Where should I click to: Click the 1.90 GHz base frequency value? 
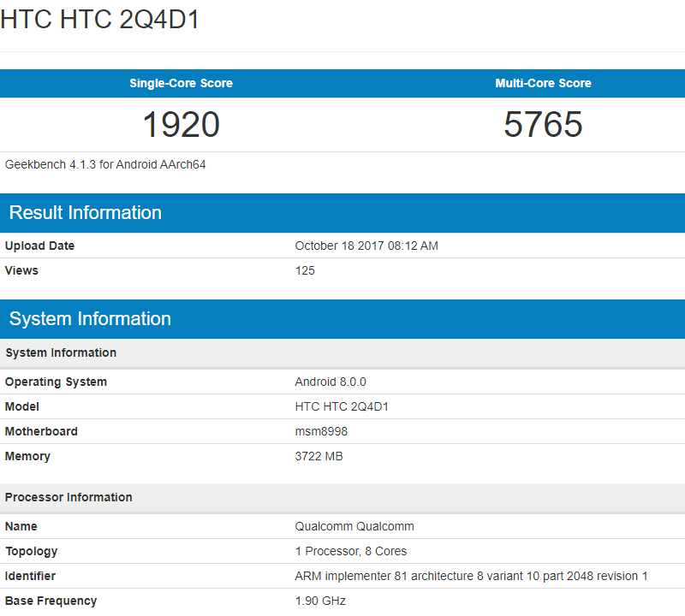[x=320, y=601]
